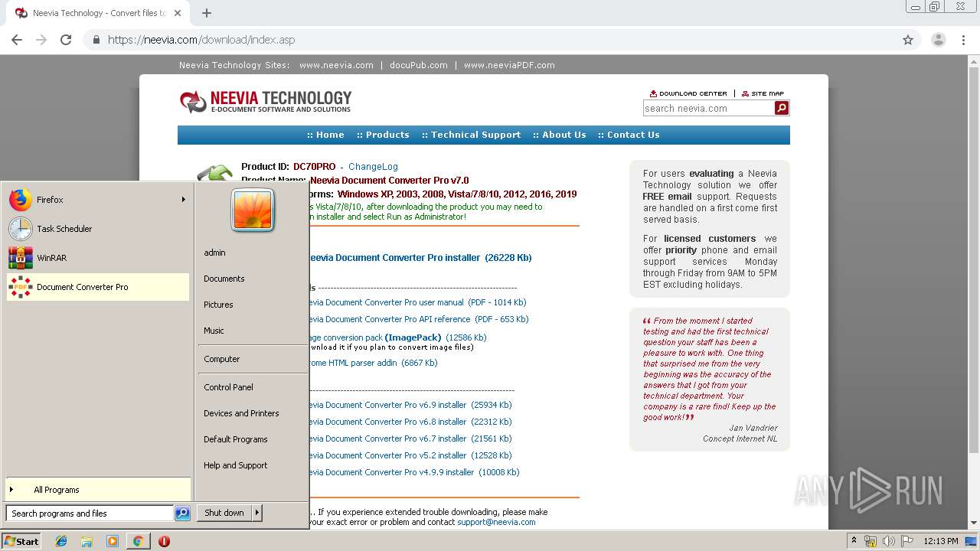Click the Search programs and files box

point(90,514)
